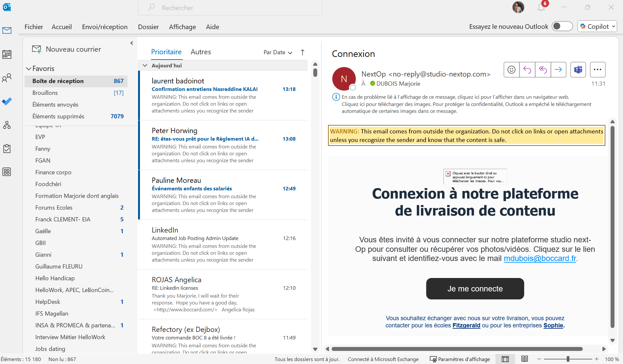This screenshot has width=623, height=364.
Task: Click the Reply All icon
Action: coord(543,69)
